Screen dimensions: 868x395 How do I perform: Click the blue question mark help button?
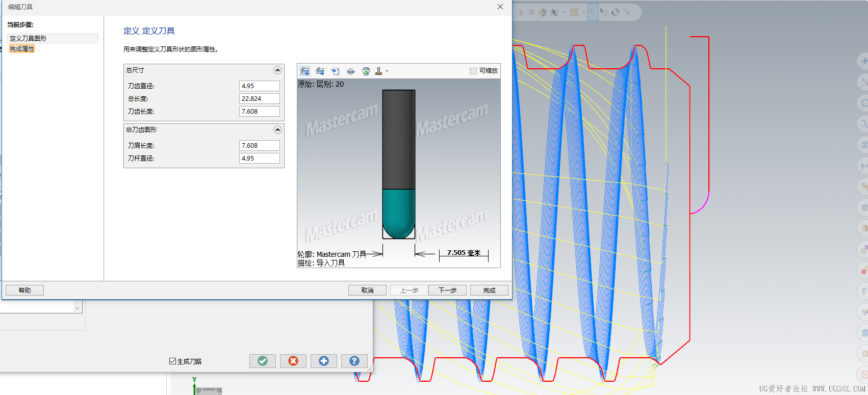point(354,361)
